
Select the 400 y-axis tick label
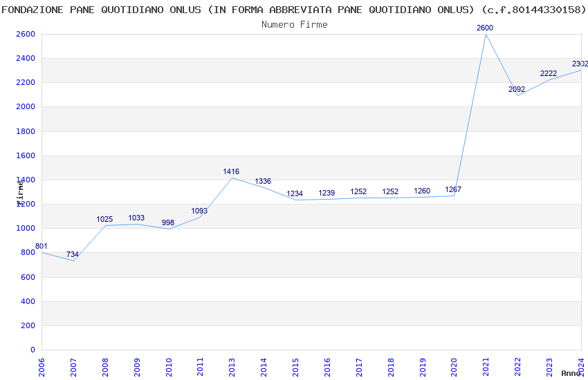click(27, 301)
